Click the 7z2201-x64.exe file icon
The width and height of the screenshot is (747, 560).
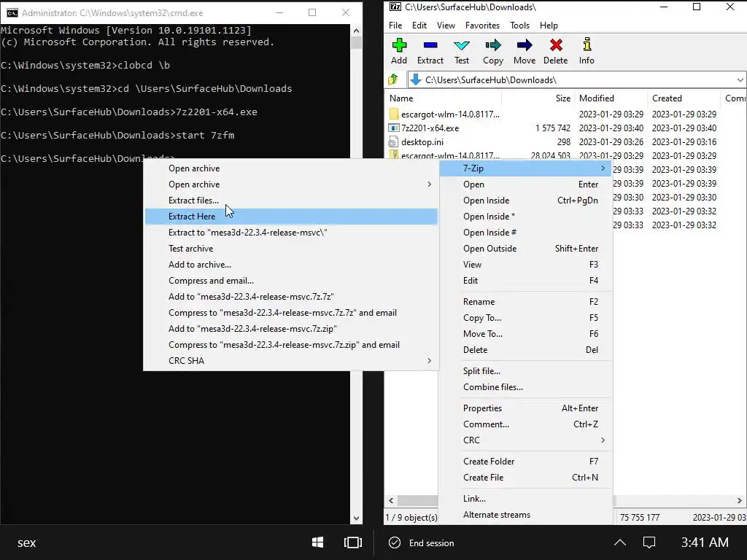(x=394, y=128)
